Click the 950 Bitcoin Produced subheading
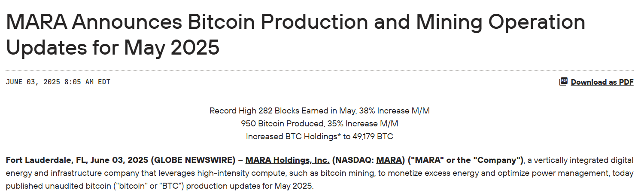 [319, 124]
